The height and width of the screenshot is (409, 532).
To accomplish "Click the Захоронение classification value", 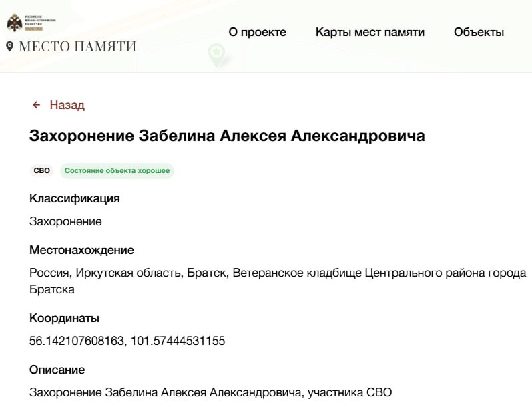I will pos(65,221).
